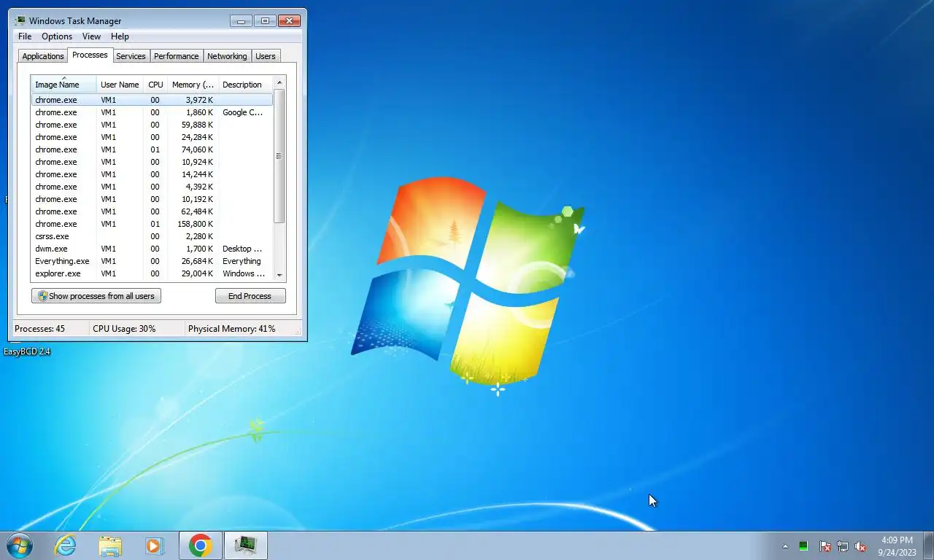Click the process list scroll down arrow
Screen dimensions: 934x560
tap(279, 275)
